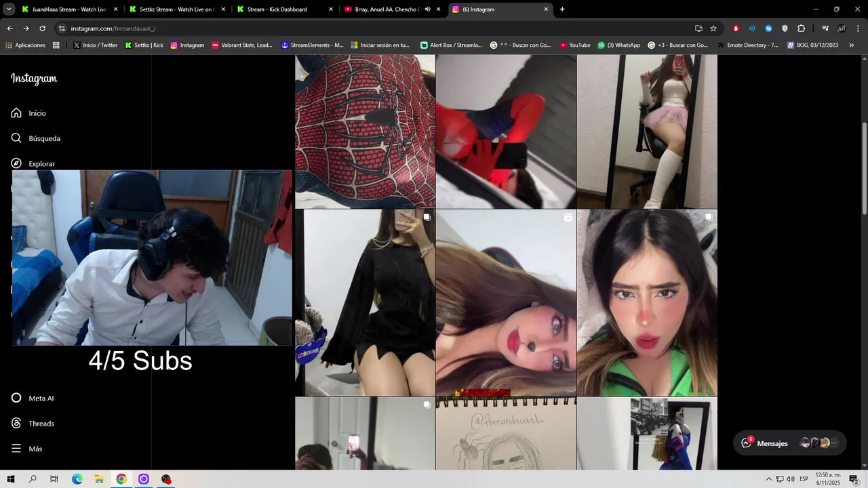The image size is (868, 488).
Task: Go back with the browser back arrow
Action: click(9, 28)
